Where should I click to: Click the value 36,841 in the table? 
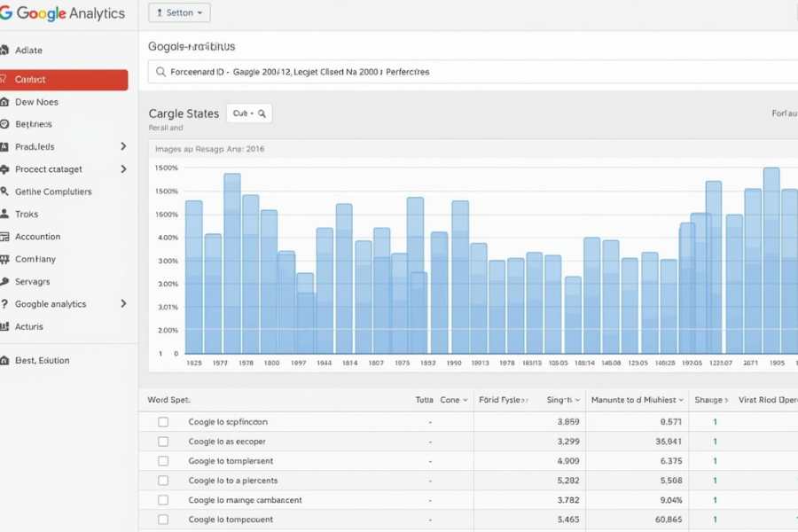pyautogui.click(x=669, y=442)
